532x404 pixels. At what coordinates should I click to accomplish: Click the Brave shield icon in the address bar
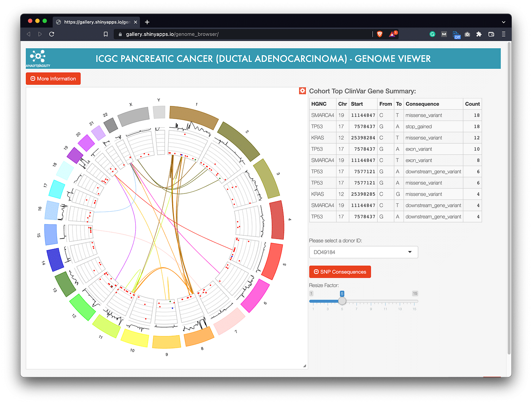click(x=380, y=34)
